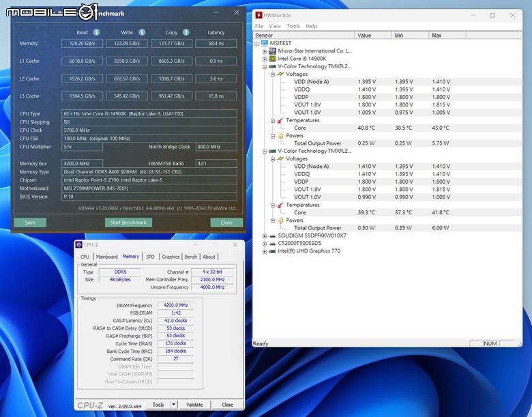532x417 pixels.
Task: Click the SOLIDIGM SSD drive icon
Action: [x=272, y=235]
